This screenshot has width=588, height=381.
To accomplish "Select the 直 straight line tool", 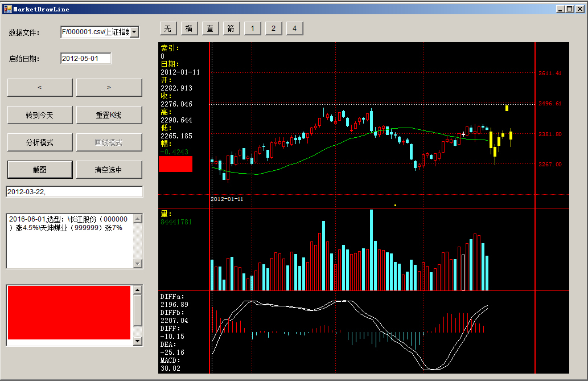I will point(210,28).
